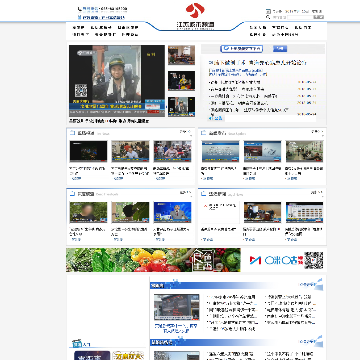Click the outlined pill button above the headlines
Viewport: 360px width, 360px height.
(x=242, y=49)
